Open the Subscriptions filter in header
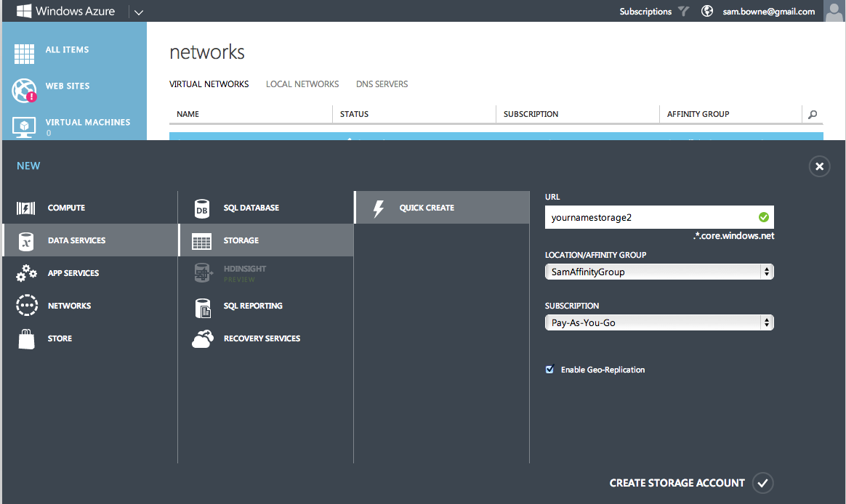The width and height of the screenshot is (846, 504). pos(682,12)
